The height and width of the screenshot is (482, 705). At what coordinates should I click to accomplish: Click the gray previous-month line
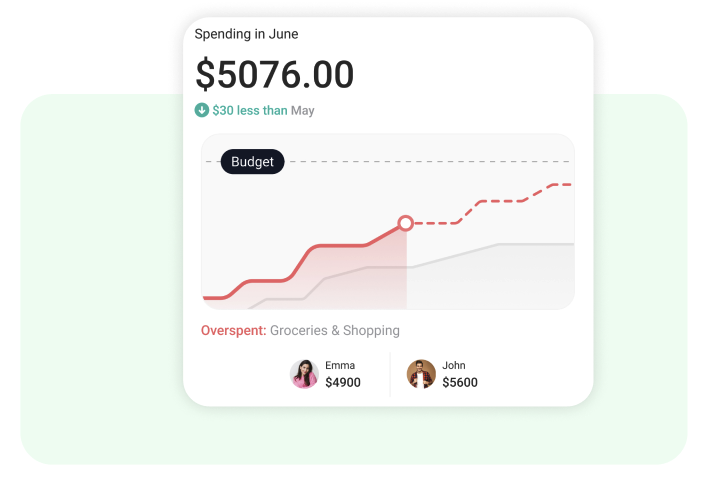click(x=530, y=243)
